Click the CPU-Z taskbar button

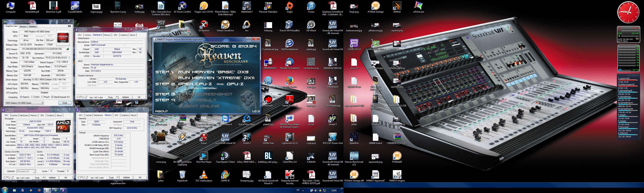63,190
